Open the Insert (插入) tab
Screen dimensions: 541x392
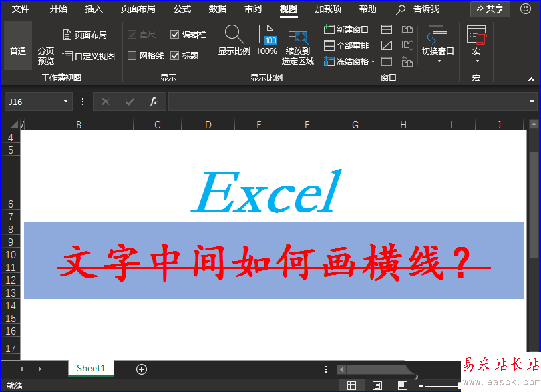94,9
